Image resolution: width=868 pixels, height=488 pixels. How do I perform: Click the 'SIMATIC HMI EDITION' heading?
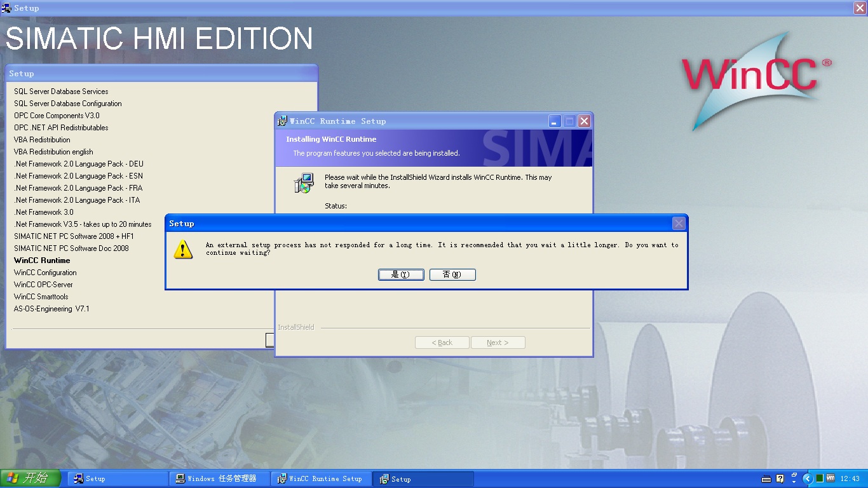point(159,39)
